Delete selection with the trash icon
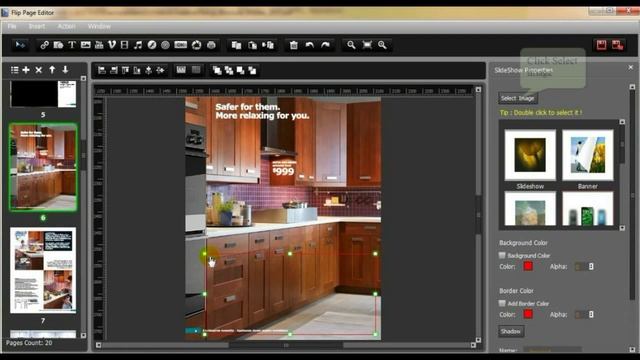Image resolution: width=640 pixels, height=360 pixels. 293,45
